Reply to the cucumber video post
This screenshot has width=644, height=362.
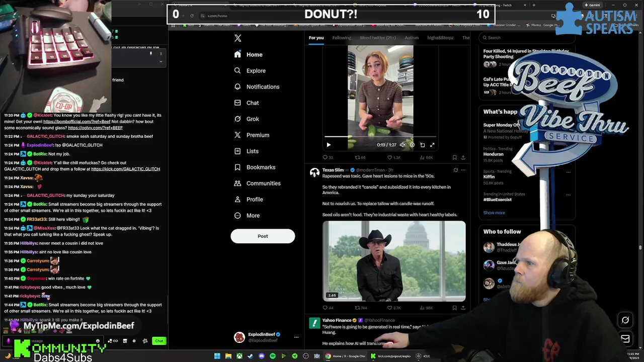click(329, 157)
